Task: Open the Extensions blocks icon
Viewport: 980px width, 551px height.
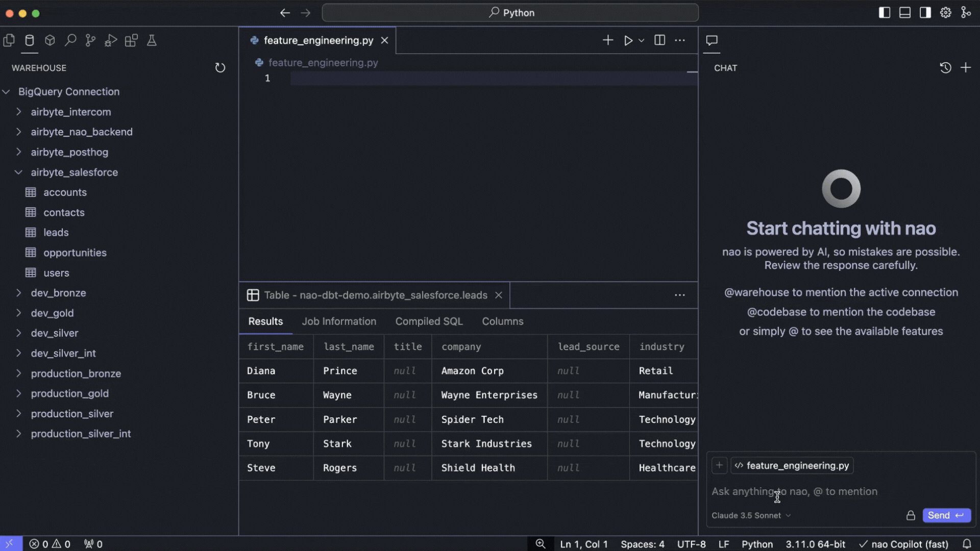Action: [131, 40]
